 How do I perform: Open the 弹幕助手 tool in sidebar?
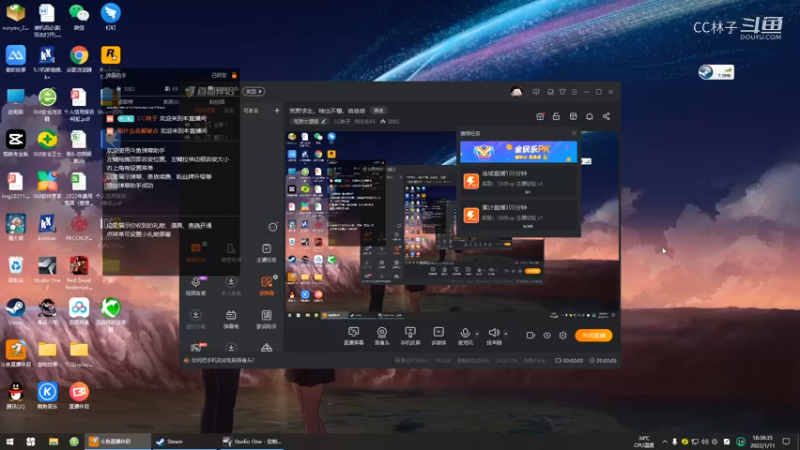pos(196,253)
